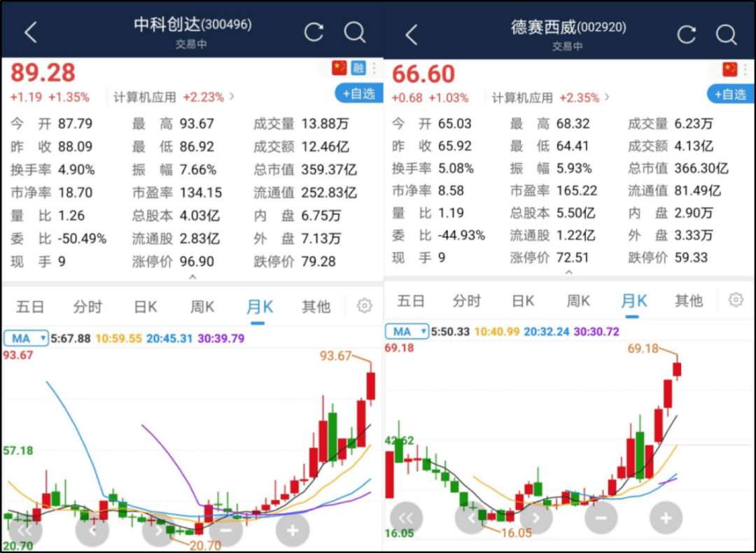Open MA indicator dropdown on 德赛西威 chart
756x553 pixels.
coord(407,332)
